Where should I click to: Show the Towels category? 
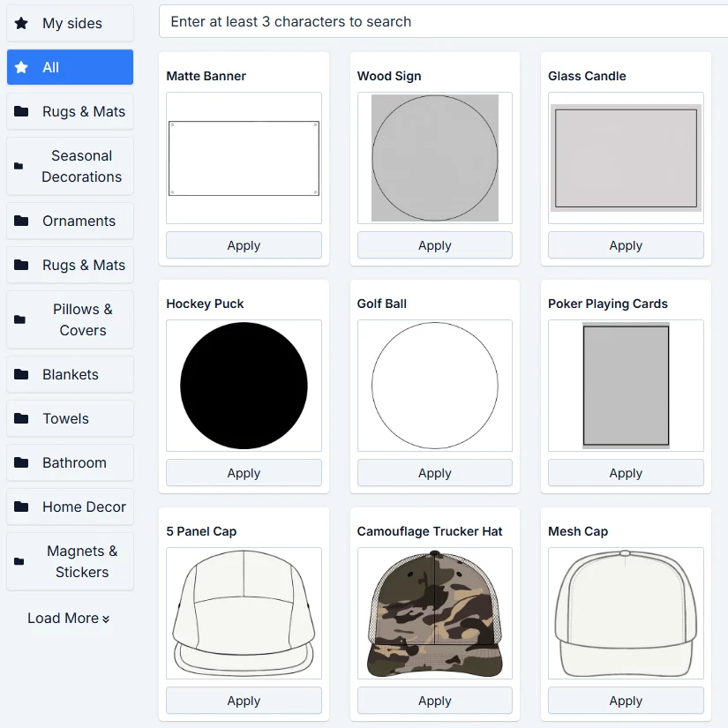[x=70, y=418]
